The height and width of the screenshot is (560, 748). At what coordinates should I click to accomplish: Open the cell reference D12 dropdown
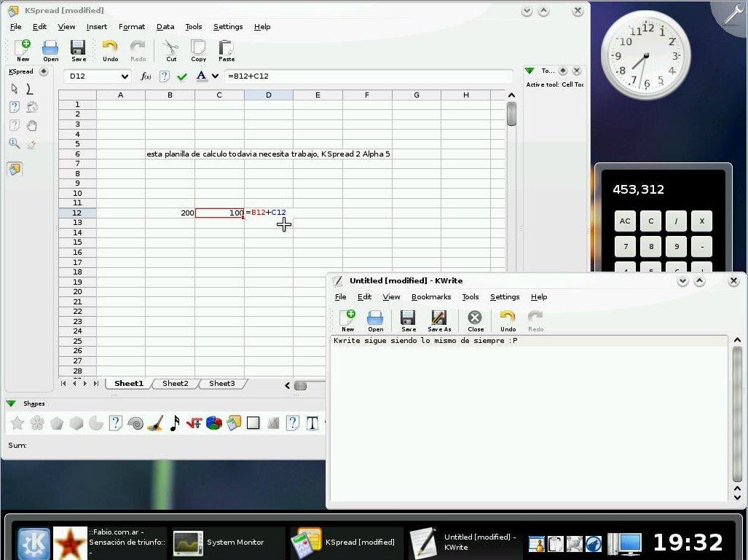(125, 76)
